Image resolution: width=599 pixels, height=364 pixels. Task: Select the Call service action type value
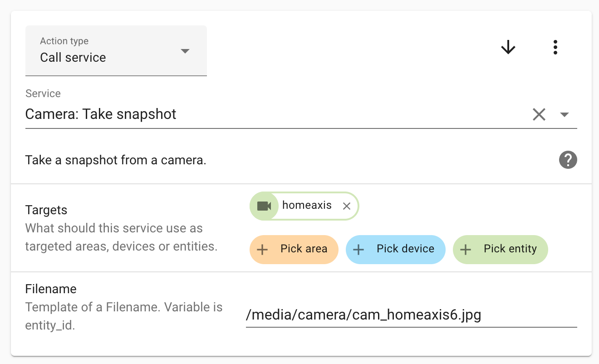point(73,58)
